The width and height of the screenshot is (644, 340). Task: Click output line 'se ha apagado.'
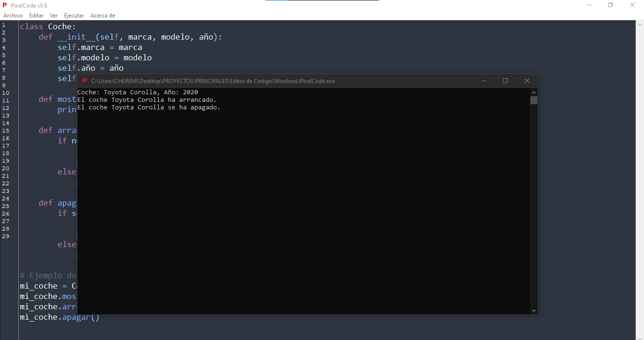point(149,108)
